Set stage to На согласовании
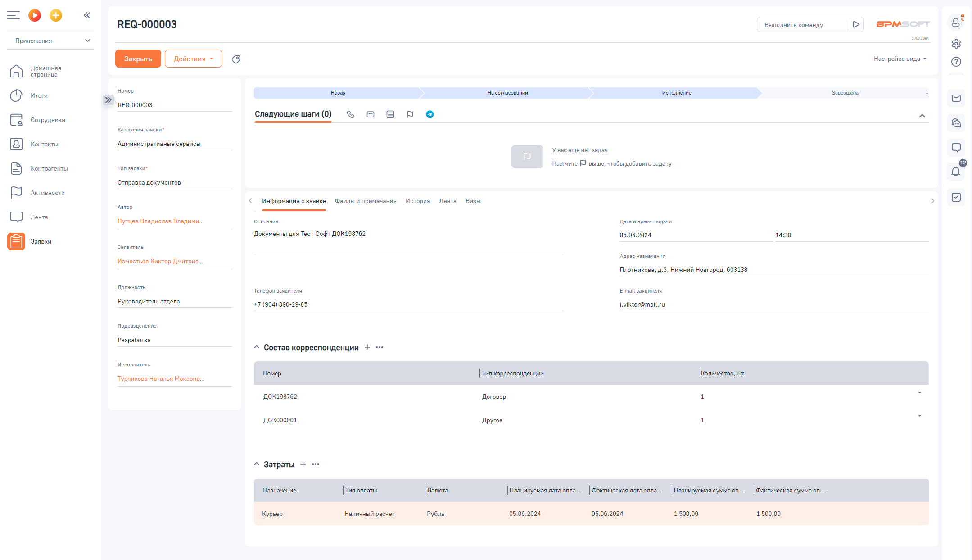This screenshot has height=560, width=972. [x=507, y=93]
